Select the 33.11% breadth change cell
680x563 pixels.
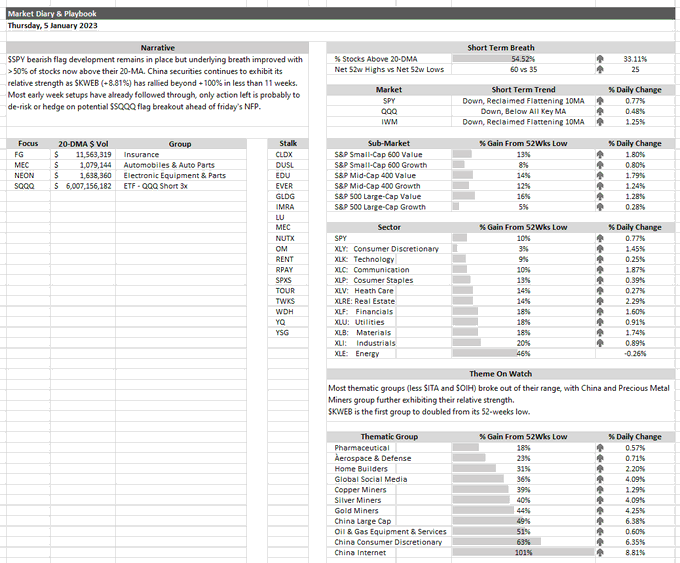pyautogui.click(x=635, y=59)
